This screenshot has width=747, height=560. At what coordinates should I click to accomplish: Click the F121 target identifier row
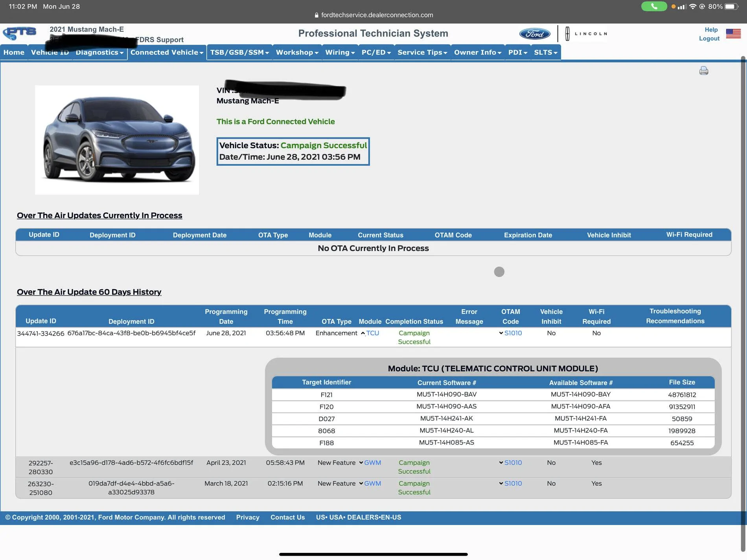[x=493, y=395]
